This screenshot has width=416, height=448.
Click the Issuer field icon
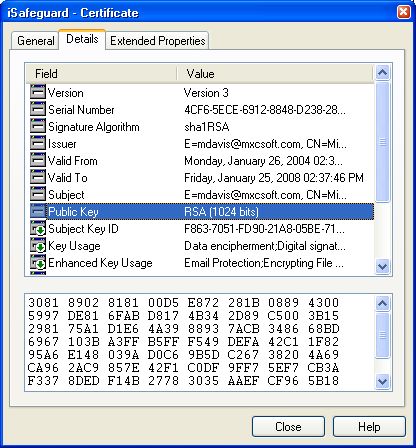[x=38, y=143]
